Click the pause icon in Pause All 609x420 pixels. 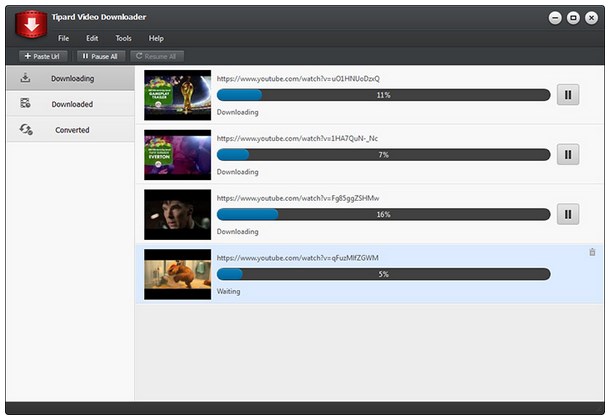(85, 56)
